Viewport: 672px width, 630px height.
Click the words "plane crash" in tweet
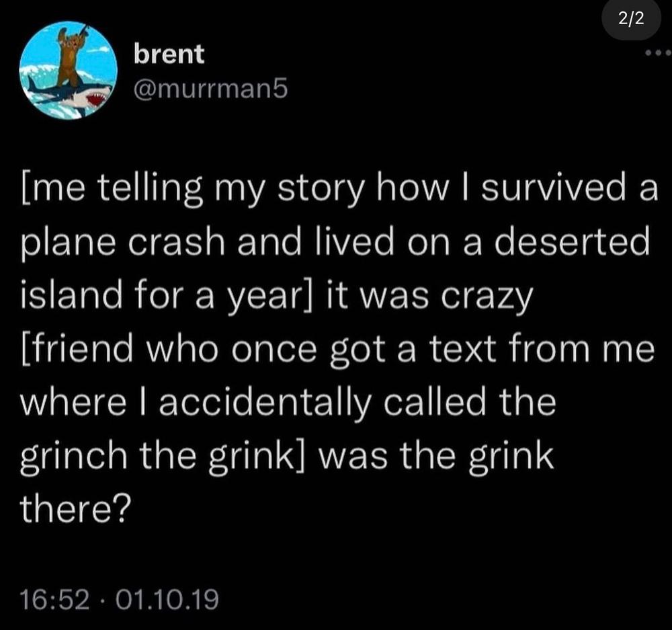[x=124, y=242]
